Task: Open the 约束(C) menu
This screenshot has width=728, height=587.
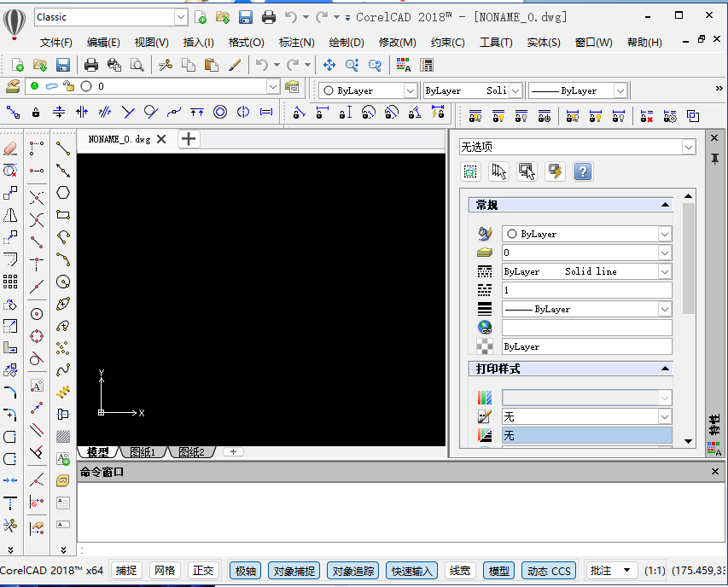Action: click(x=447, y=42)
